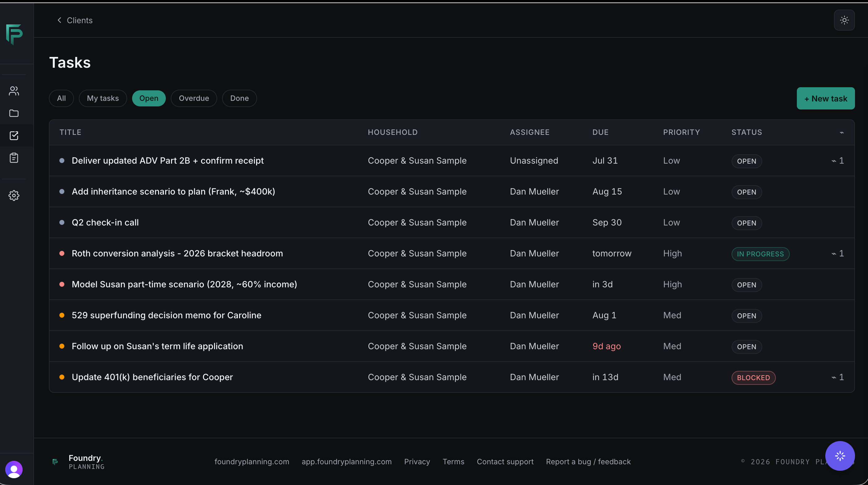Open the clipboard icon in sidebar
This screenshot has width=868, height=485.
pos(14,158)
